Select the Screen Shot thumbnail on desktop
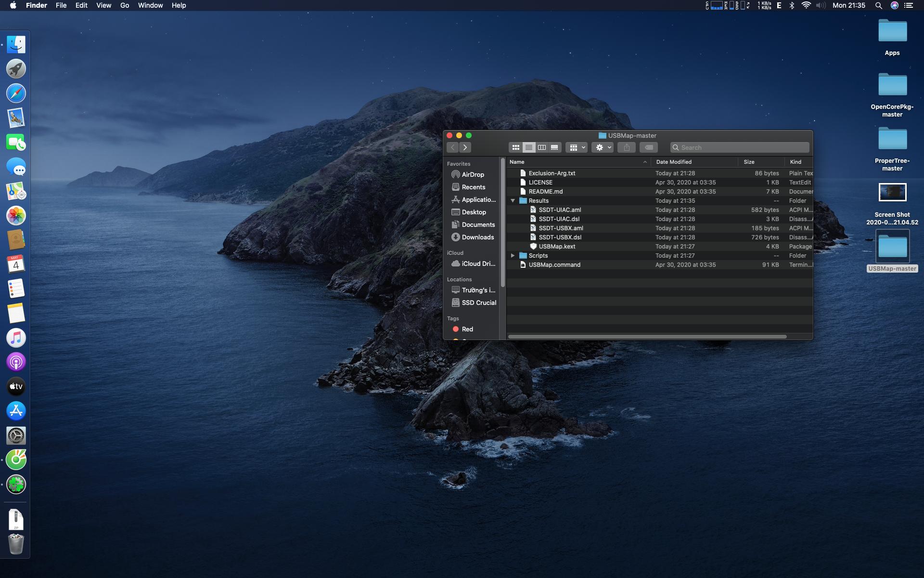Viewport: 924px width, 578px height. point(892,192)
